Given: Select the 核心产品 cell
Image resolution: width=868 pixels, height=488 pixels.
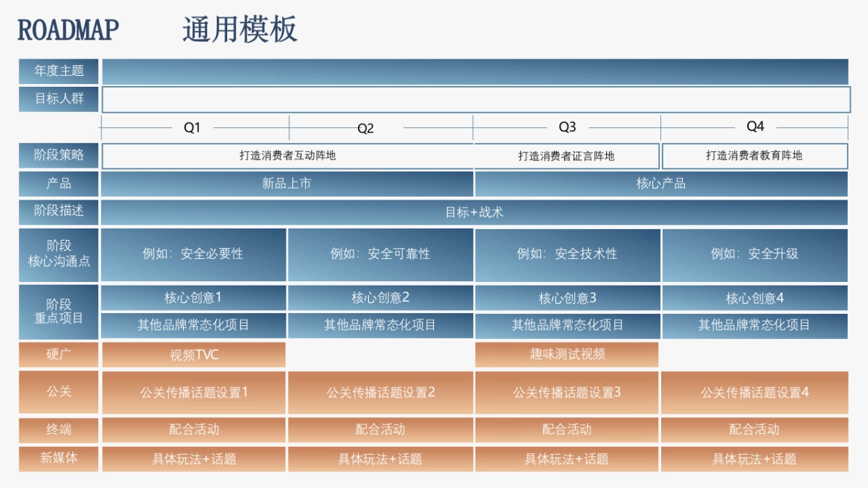Looking at the screenshot, I should point(660,184).
